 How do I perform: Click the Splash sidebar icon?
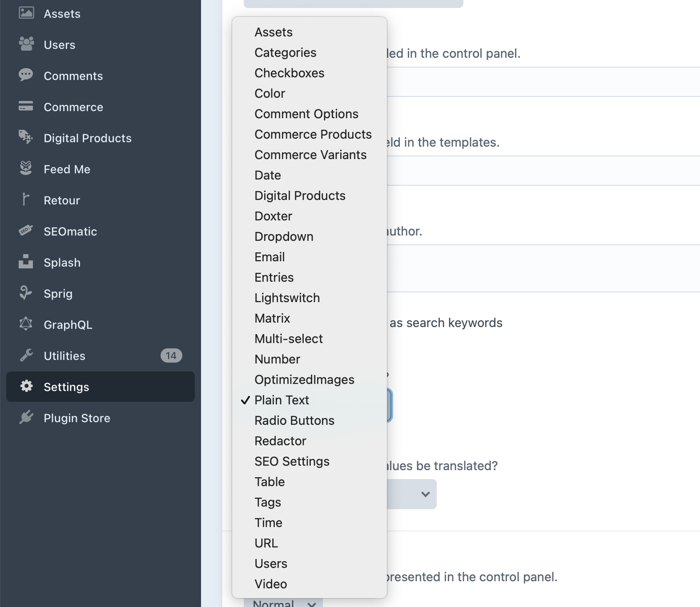[26, 262]
